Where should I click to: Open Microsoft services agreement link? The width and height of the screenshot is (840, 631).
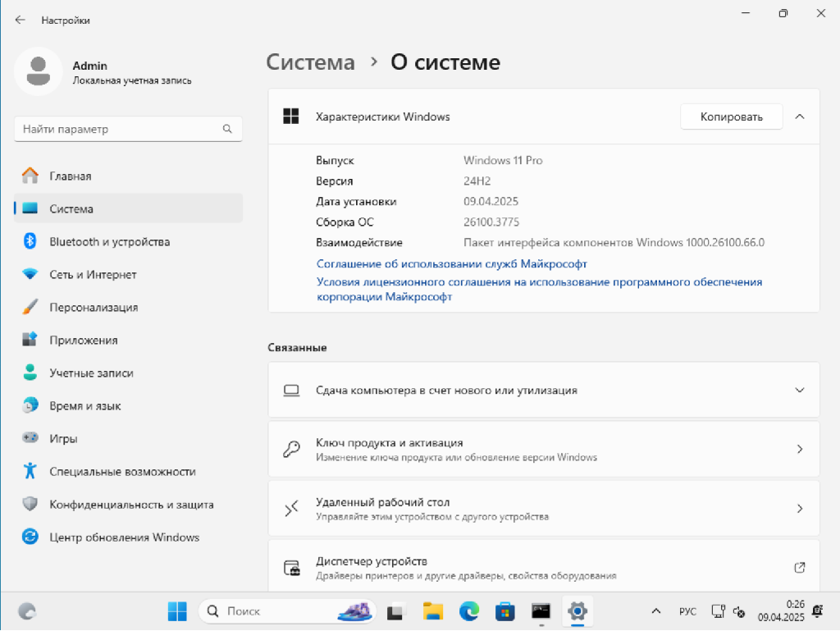click(x=452, y=263)
